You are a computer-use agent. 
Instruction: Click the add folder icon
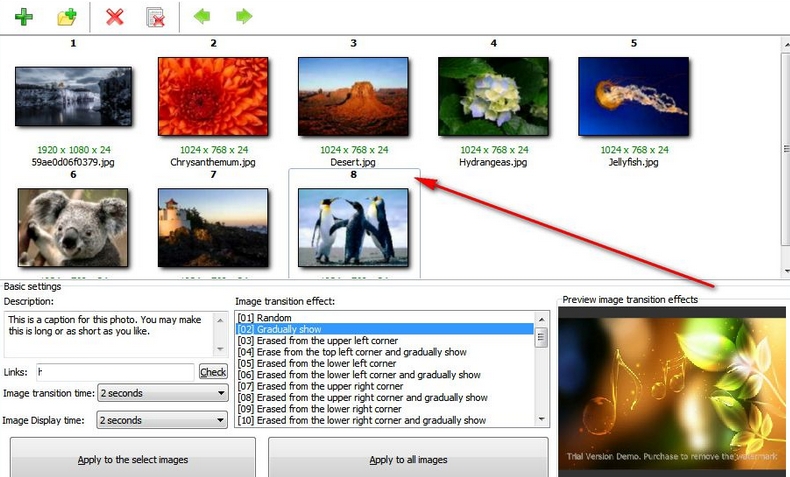[x=67, y=16]
